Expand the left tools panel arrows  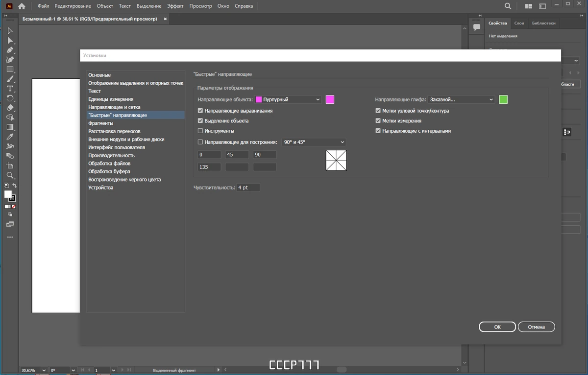tap(6, 16)
